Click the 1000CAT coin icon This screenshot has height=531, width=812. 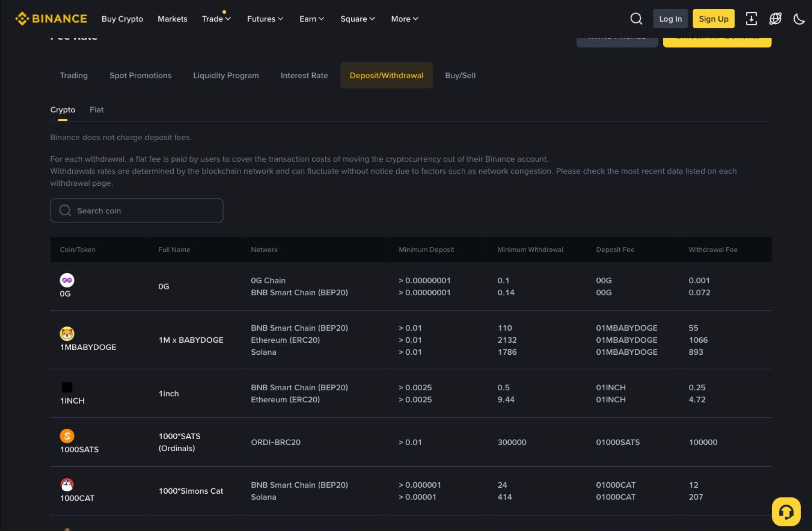tap(67, 485)
